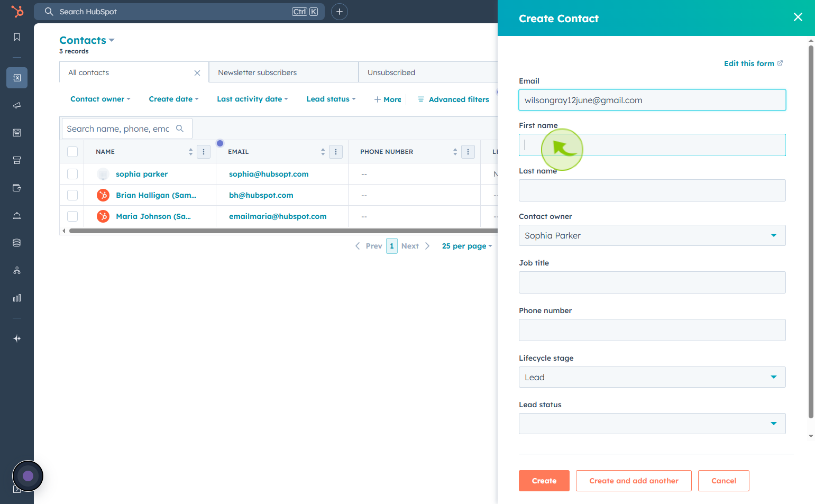
Task: Open the NAME column options menu
Action: pyautogui.click(x=204, y=152)
